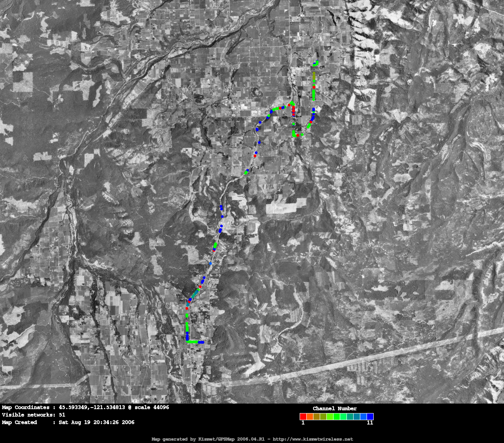504x443 pixels.
Task: Click the 'Map Created' timestamp line
Action: pos(68,423)
